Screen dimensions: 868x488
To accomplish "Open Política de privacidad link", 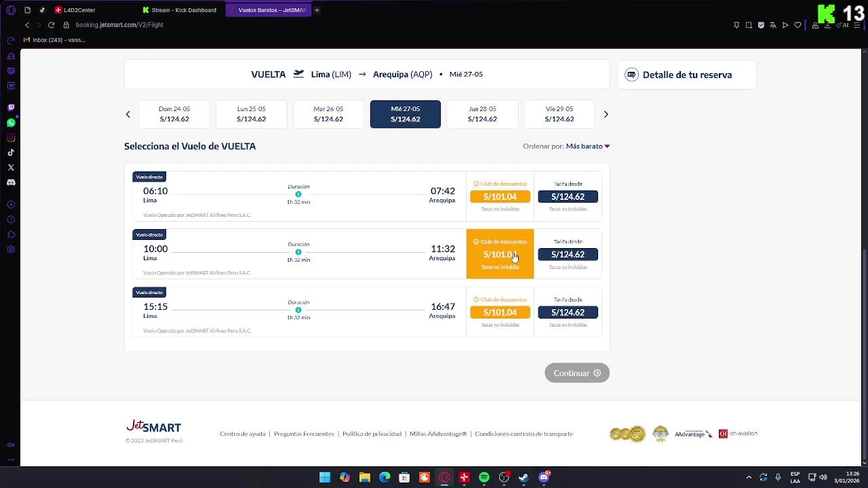I will click(372, 434).
